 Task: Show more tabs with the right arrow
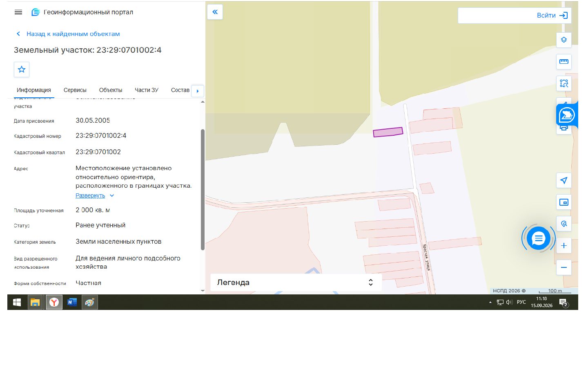coord(198,91)
